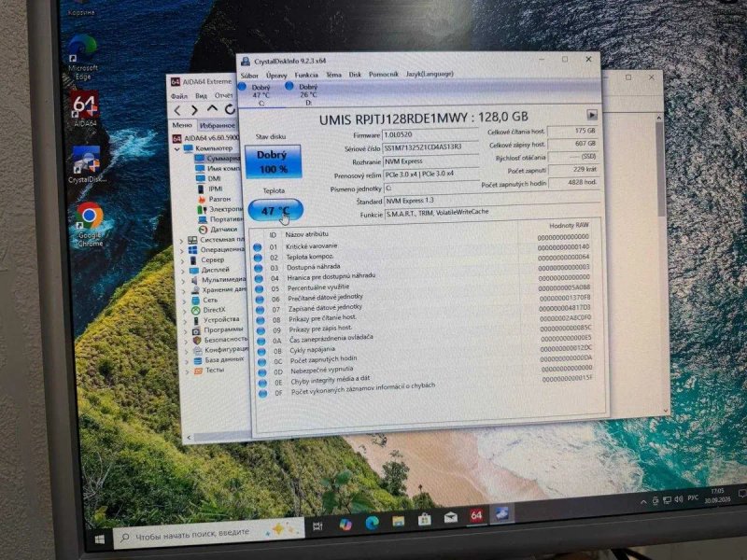Collapse the Компьютер node in AIDA64
This screenshot has width=747, height=560.
pos(176,149)
